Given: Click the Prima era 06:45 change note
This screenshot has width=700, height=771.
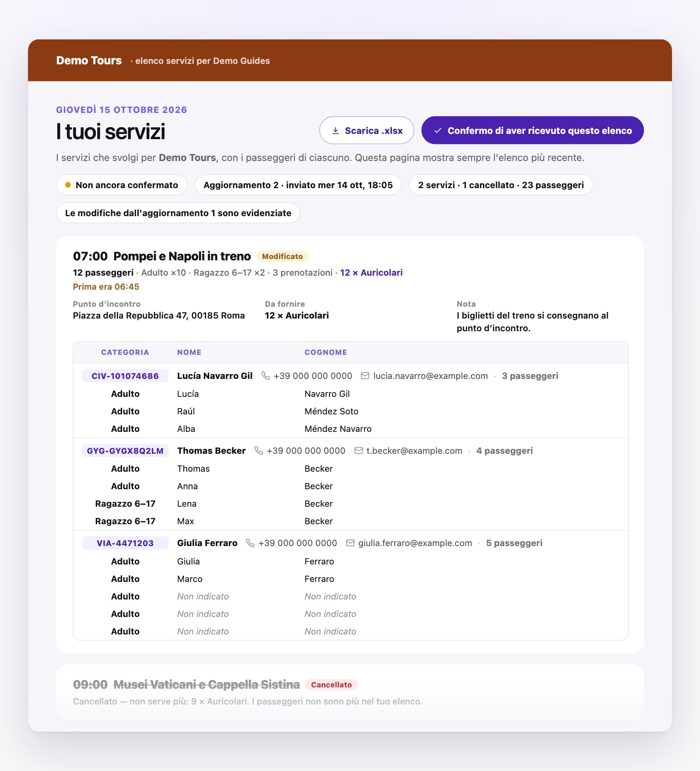Looking at the screenshot, I should click(106, 287).
